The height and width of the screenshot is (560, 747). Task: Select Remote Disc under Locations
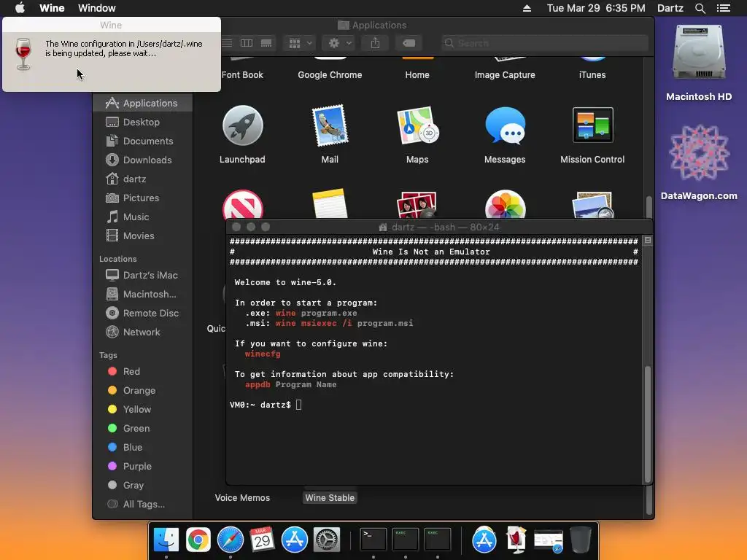pyautogui.click(x=143, y=313)
